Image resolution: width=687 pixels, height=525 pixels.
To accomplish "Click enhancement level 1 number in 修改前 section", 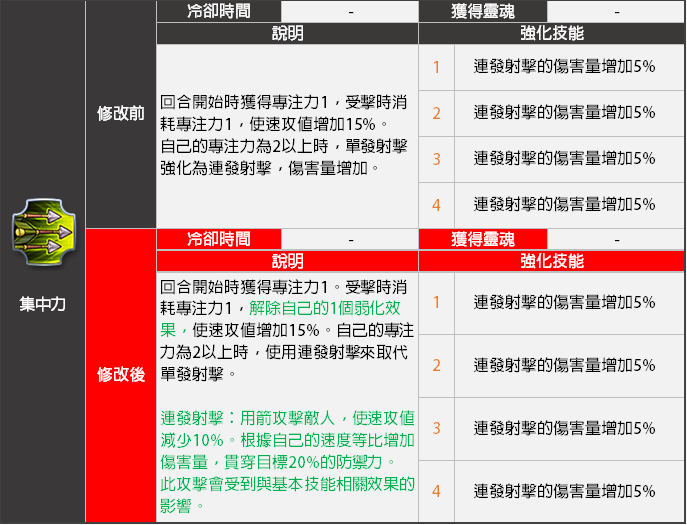I will [x=436, y=67].
